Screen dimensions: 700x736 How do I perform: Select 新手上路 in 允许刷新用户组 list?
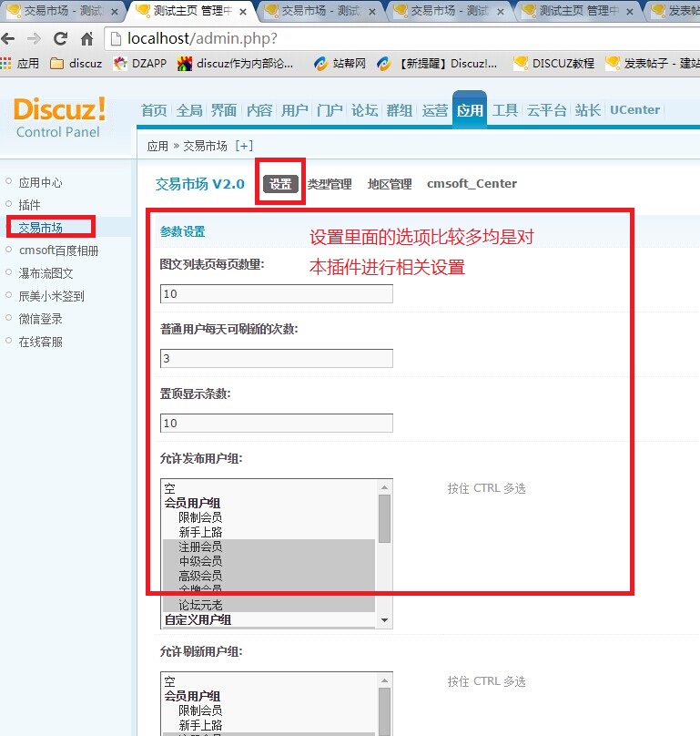coord(269,725)
